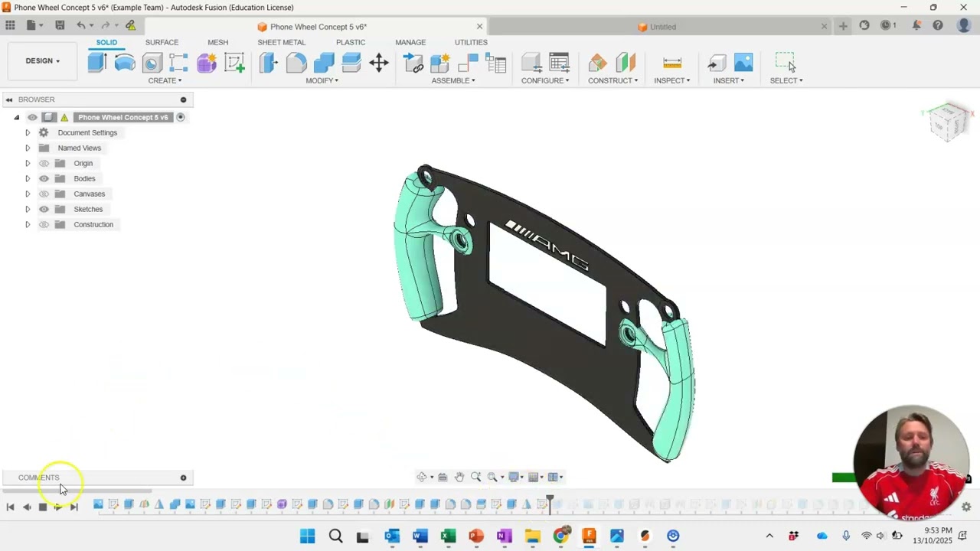Viewport: 980px width, 551px height.
Task: Select the Measure tool
Action: click(x=672, y=63)
